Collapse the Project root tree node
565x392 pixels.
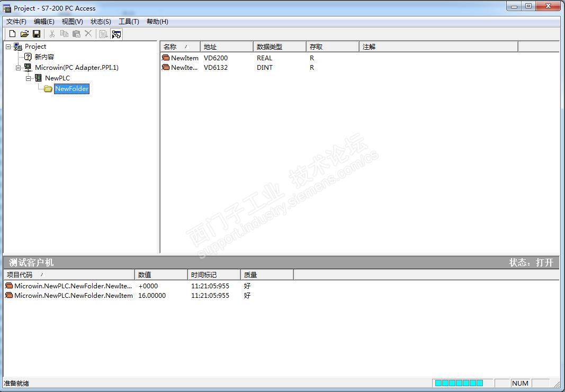pyautogui.click(x=8, y=47)
